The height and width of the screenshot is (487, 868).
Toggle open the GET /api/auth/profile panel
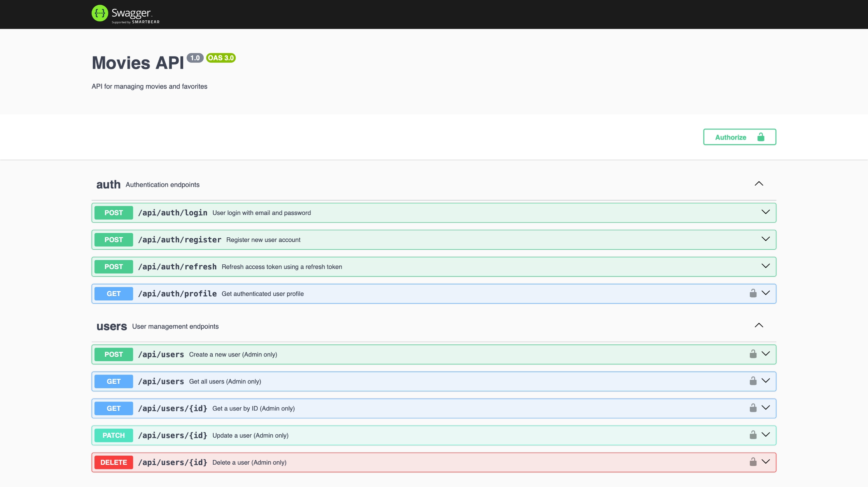coord(766,293)
